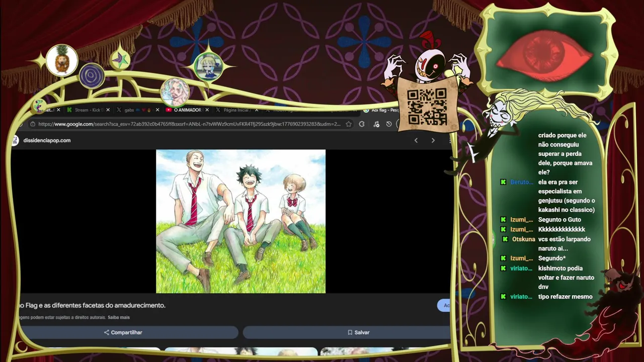Close the Página Inicial tab
This screenshot has height=362, width=644.
(x=256, y=110)
